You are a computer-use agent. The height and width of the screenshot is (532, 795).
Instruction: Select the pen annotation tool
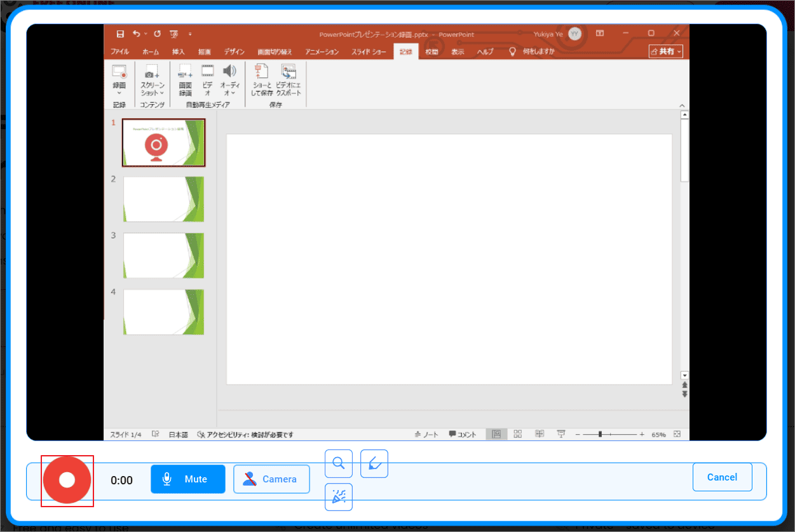(374, 463)
